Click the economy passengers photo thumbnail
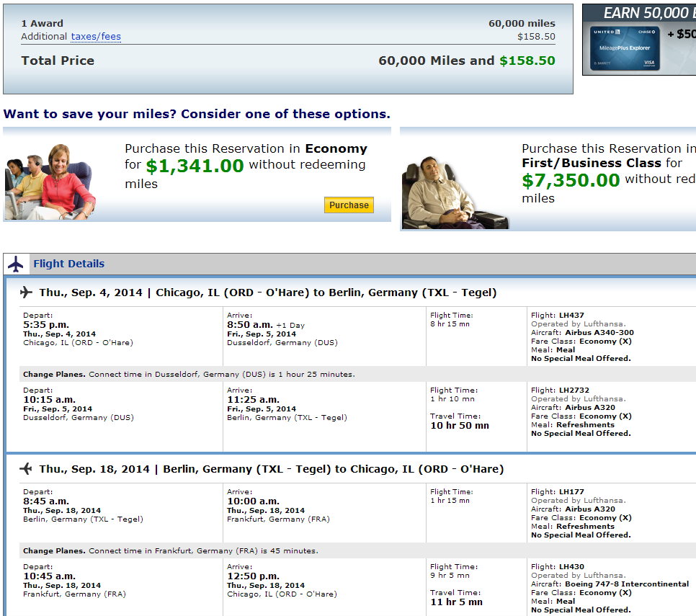Image resolution: width=696 pixels, height=616 pixels. pyautogui.click(x=50, y=182)
